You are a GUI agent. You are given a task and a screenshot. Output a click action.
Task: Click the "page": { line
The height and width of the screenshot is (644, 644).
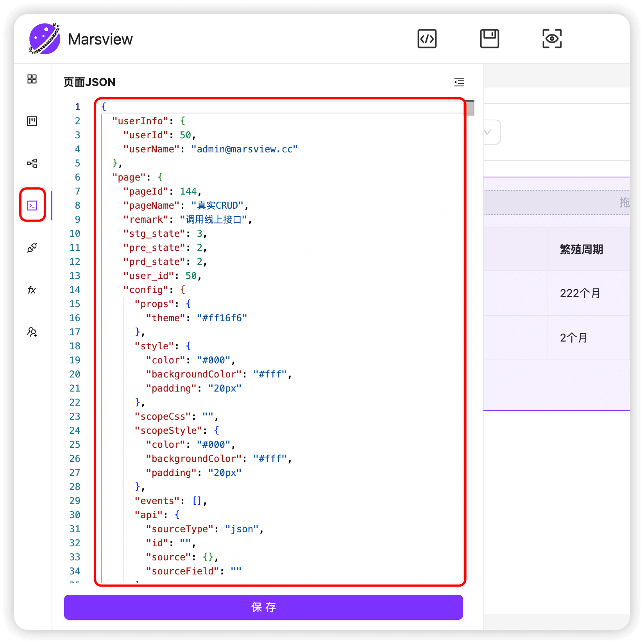point(137,177)
